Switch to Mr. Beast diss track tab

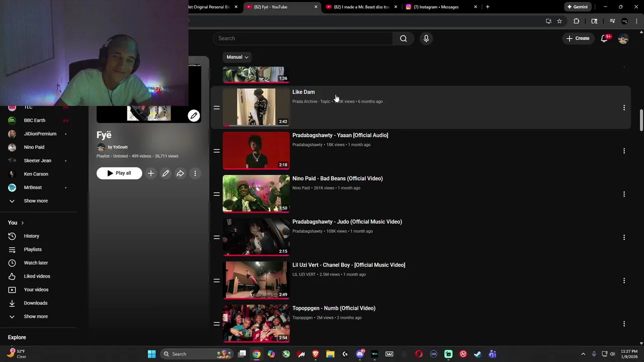pyautogui.click(x=361, y=7)
